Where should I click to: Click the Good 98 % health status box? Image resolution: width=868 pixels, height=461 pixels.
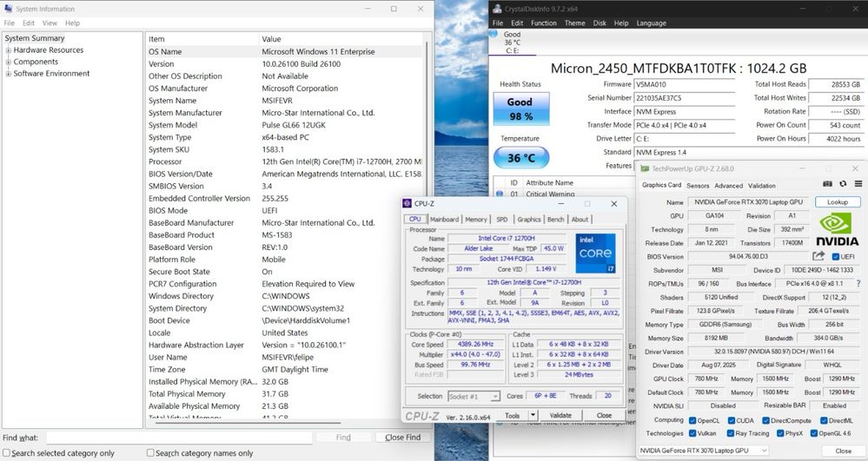[x=521, y=109]
